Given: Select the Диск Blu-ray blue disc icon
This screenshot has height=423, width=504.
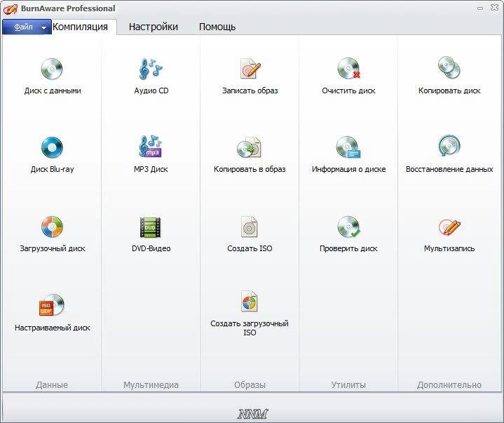Looking at the screenshot, I should [52, 147].
